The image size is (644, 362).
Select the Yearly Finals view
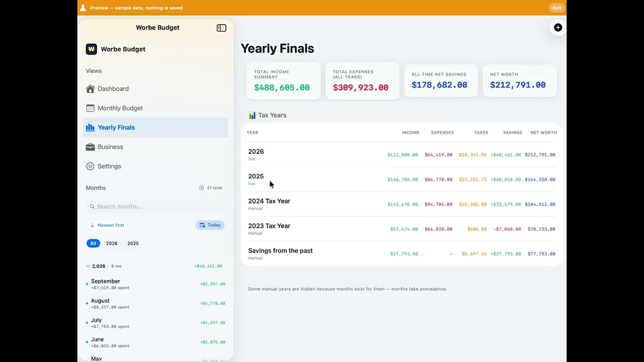tap(155, 128)
